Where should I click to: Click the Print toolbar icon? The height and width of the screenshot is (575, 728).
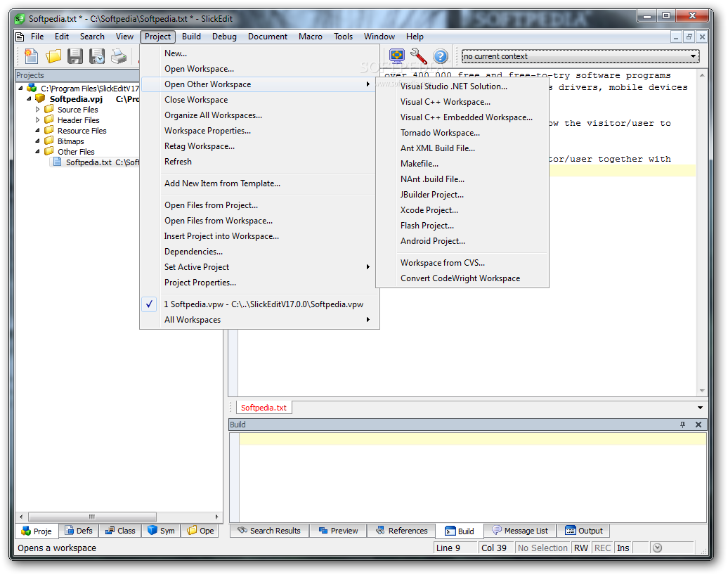[x=119, y=56]
